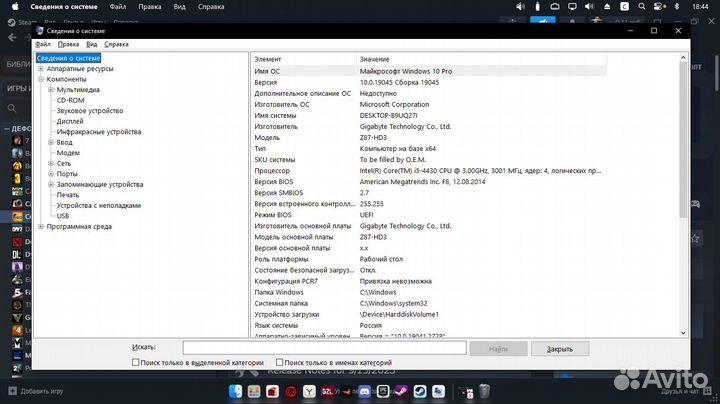Click the plus icon beside Добавить игру
Image resolution: width=720 pixels, height=404 pixels.
point(12,391)
